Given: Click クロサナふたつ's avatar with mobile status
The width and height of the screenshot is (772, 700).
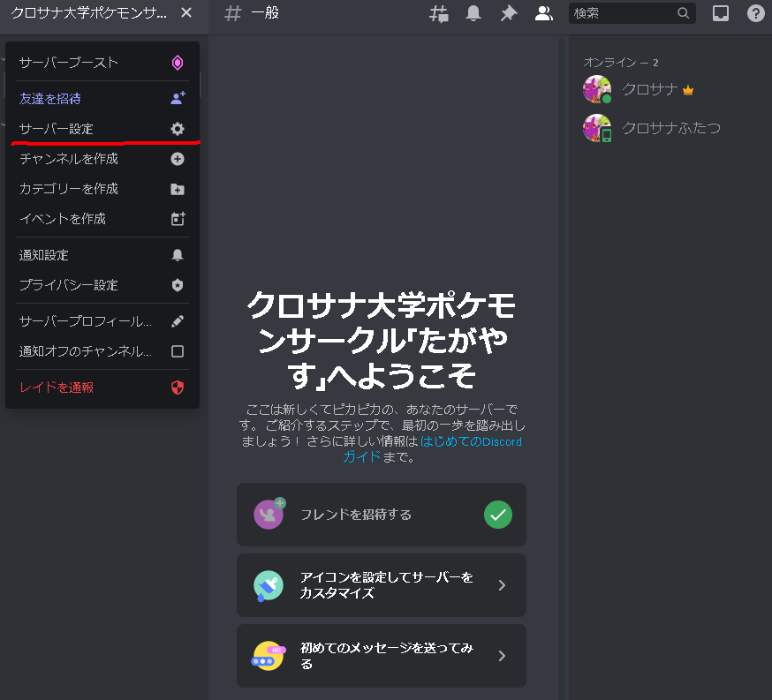Looking at the screenshot, I should [597, 128].
